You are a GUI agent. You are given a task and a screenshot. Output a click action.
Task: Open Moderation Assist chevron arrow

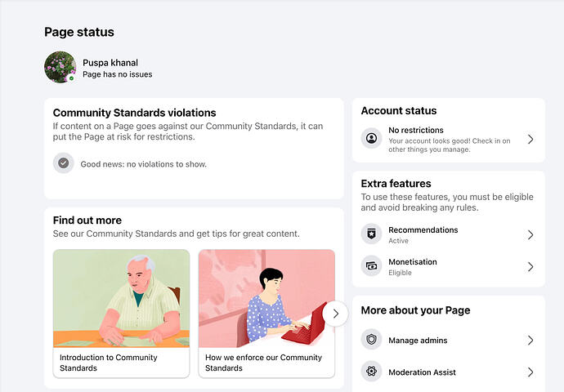click(x=530, y=372)
